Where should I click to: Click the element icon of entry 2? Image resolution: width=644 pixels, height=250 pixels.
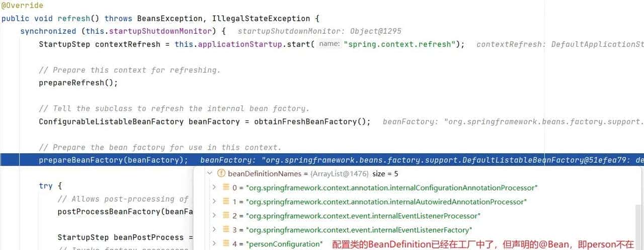226,216
